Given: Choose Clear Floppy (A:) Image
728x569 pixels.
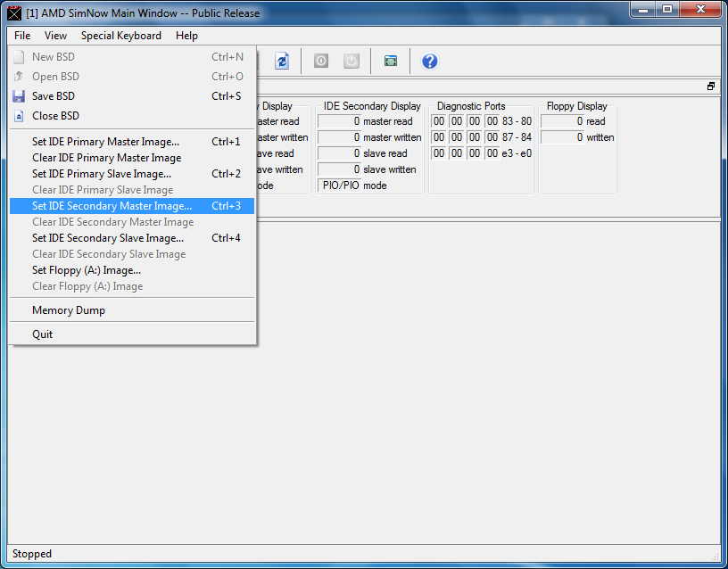Looking at the screenshot, I should [x=132, y=286].
